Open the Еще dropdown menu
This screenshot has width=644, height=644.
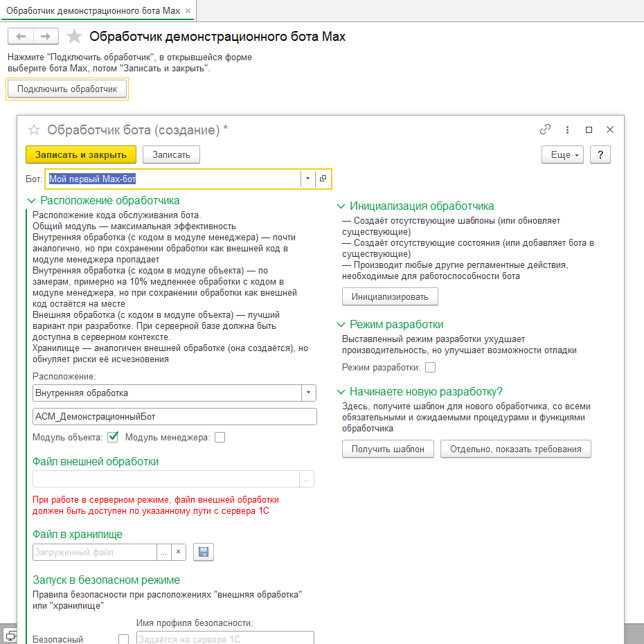562,154
